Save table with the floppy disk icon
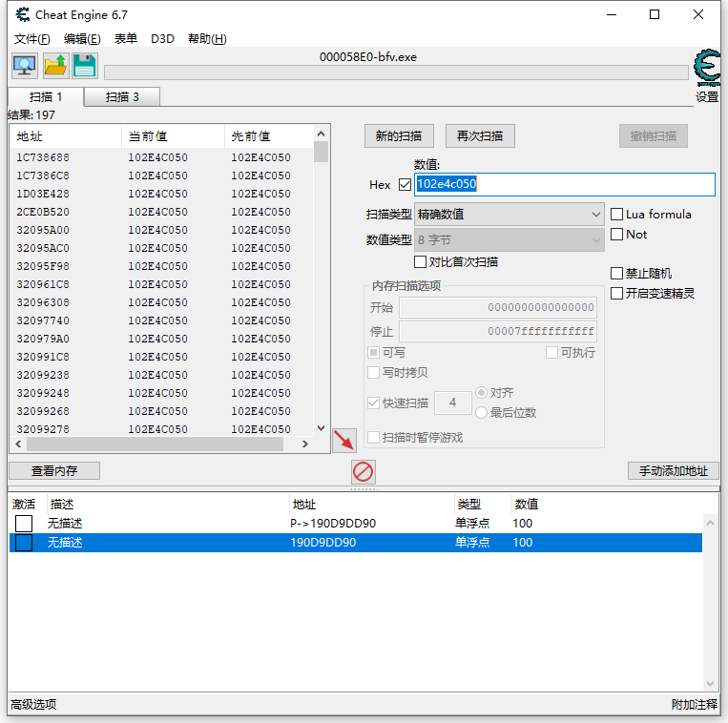Image resolution: width=728 pixels, height=723 pixels. 85,66
